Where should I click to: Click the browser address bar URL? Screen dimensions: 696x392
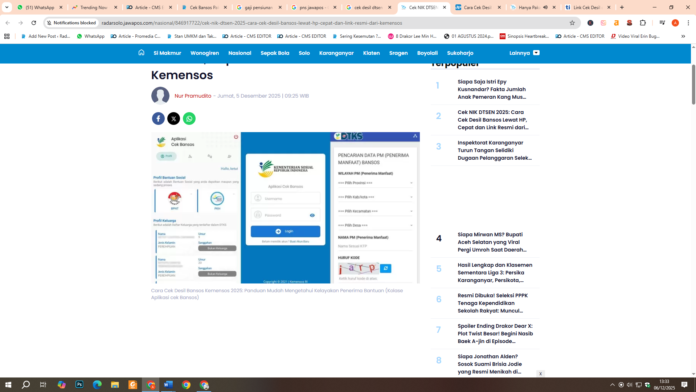252,23
